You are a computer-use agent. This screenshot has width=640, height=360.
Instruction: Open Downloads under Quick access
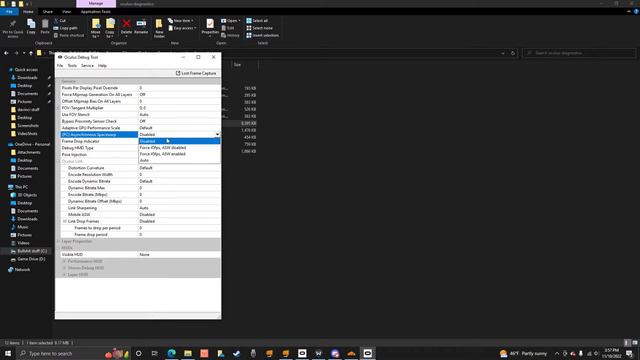coord(27,78)
